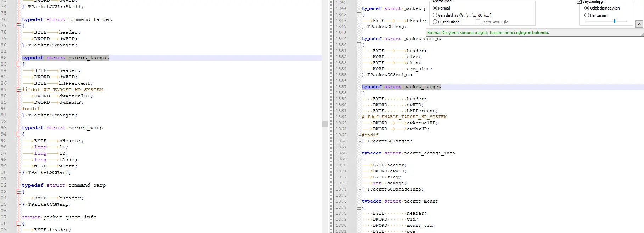Fold the packet_warp struct block
The width and height of the screenshot is (644, 233).
click(x=19, y=134)
